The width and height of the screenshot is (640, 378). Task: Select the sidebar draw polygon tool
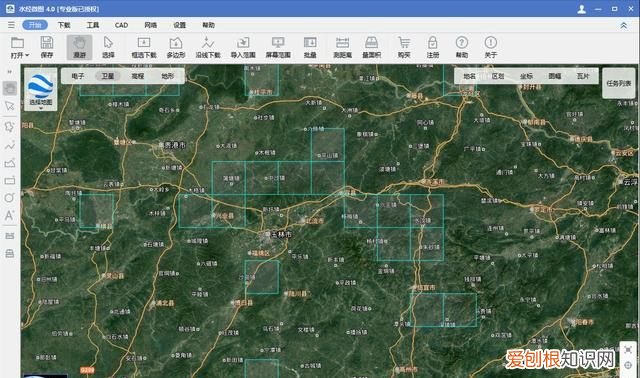click(10, 163)
